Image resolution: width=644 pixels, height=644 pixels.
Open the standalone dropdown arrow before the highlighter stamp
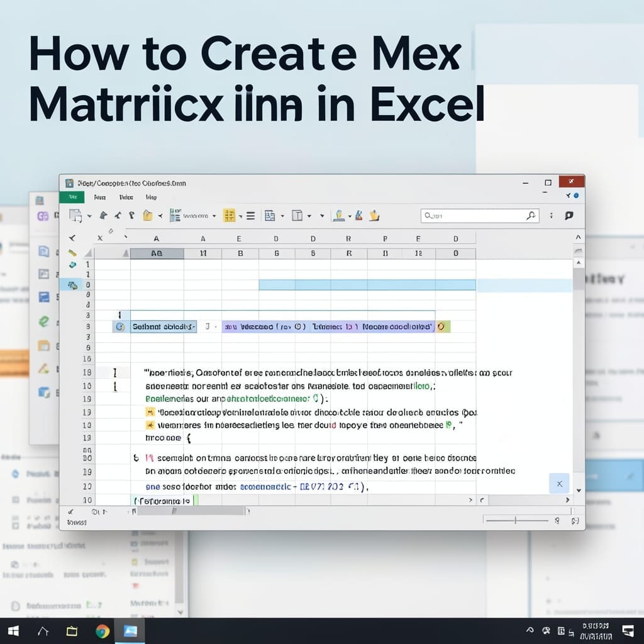[322, 216]
